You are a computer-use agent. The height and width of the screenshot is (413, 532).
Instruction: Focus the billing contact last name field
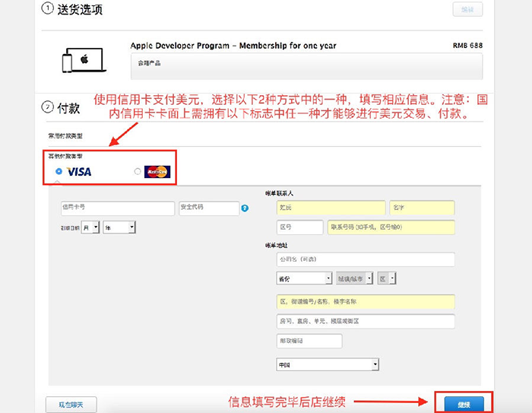point(331,208)
